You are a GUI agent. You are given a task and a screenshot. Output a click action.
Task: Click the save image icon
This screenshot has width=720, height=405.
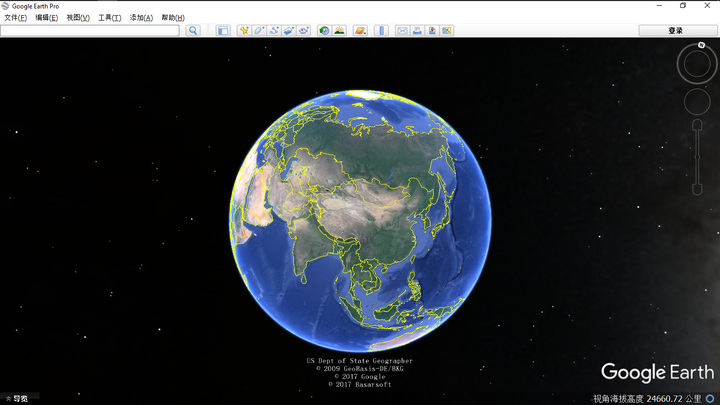click(432, 30)
